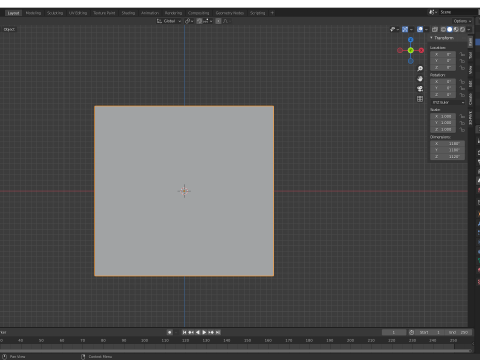Open the View tab in sidebar
This screenshot has height=360, width=480.
pyautogui.click(x=470, y=69)
